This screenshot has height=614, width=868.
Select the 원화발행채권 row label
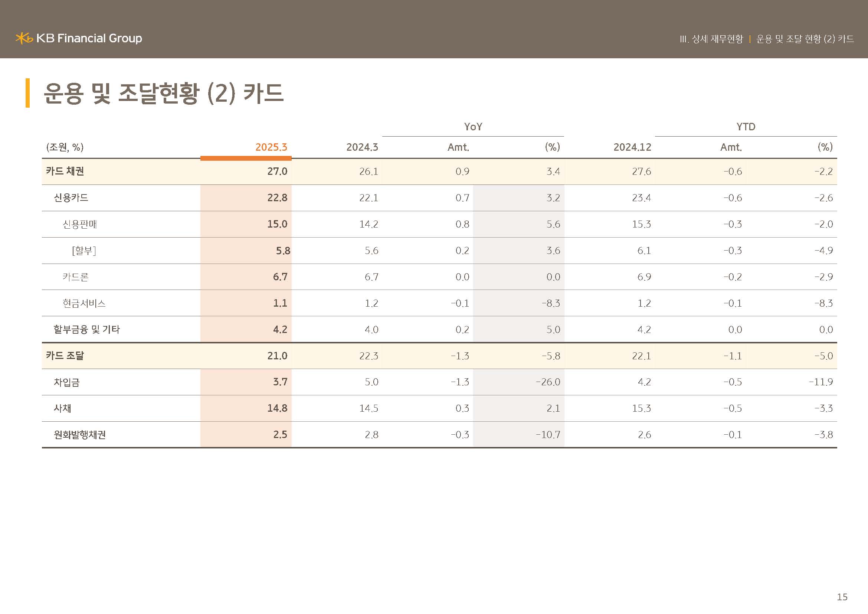(x=80, y=435)
